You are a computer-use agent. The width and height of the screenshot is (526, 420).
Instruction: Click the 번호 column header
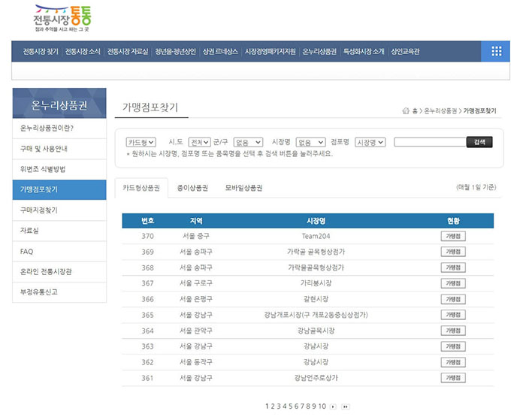(147, 221)
